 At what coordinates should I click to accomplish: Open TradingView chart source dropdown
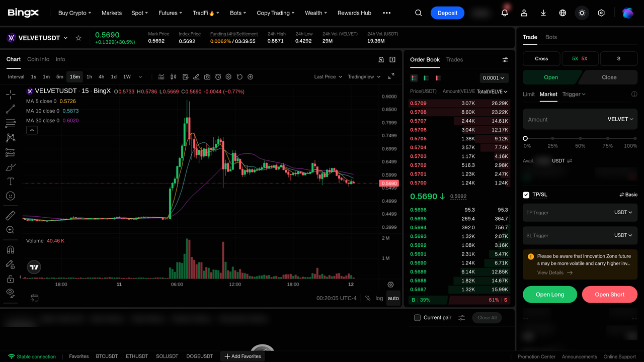(x=364, y=77)
